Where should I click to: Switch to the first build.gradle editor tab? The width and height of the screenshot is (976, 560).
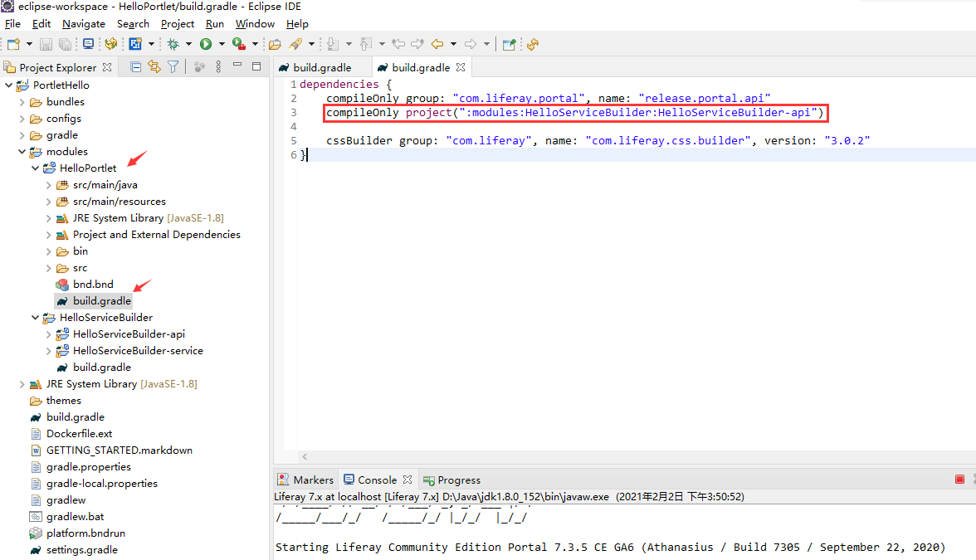(x=322, y=67)
